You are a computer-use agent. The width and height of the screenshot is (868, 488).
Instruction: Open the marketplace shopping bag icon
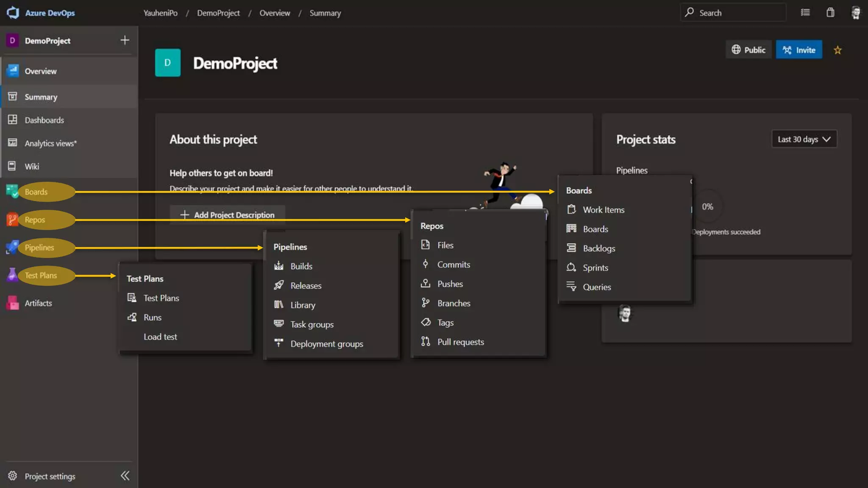coord(830,13)
